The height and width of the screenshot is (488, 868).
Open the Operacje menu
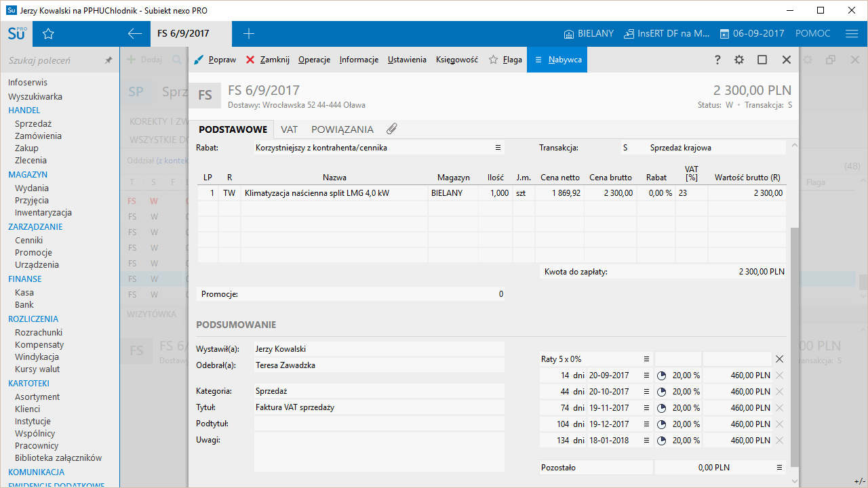pos(314,60)
